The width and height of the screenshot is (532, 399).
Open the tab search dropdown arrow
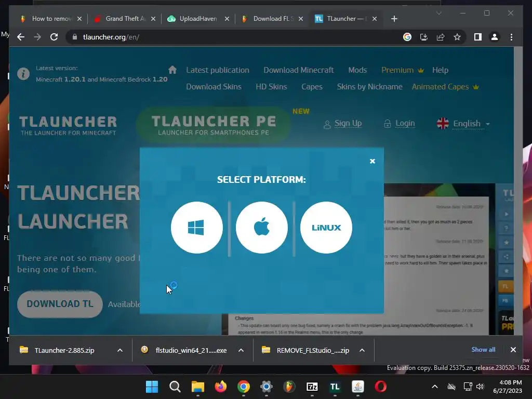(x=438, y=13)
